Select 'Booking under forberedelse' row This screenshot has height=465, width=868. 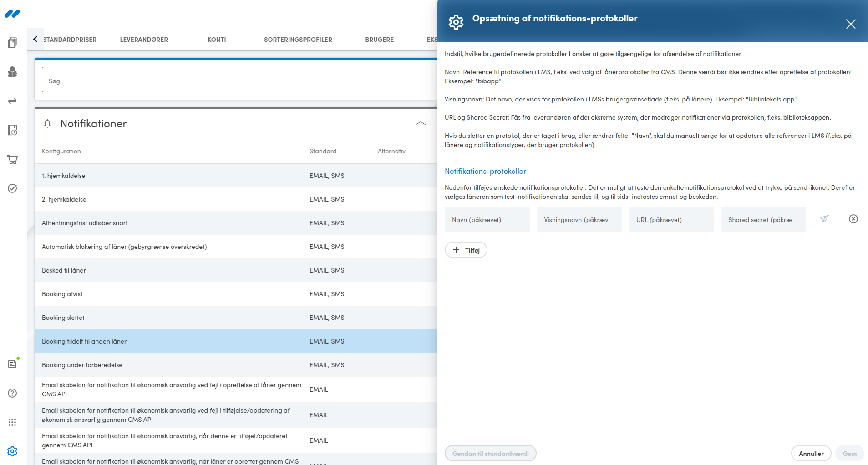(x=236, y=365)
